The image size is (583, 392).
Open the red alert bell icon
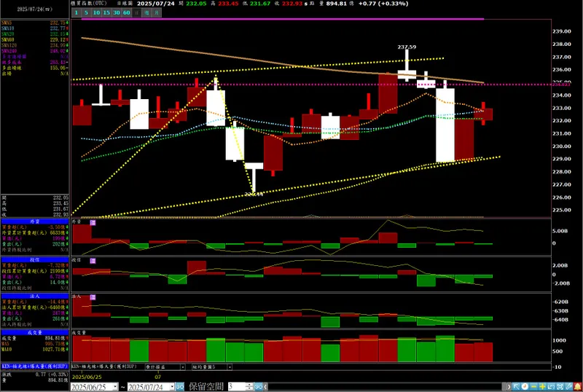(578, 387)
